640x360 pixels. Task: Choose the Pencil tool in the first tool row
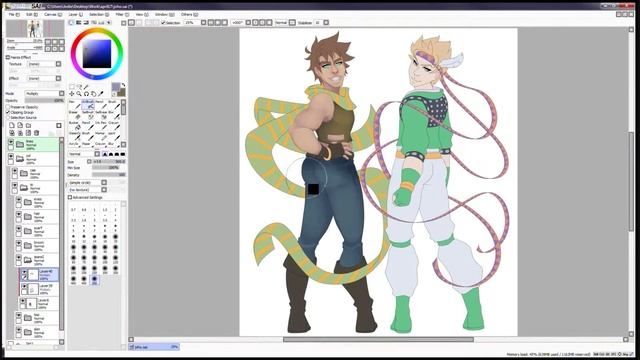(x=101, y=104)
